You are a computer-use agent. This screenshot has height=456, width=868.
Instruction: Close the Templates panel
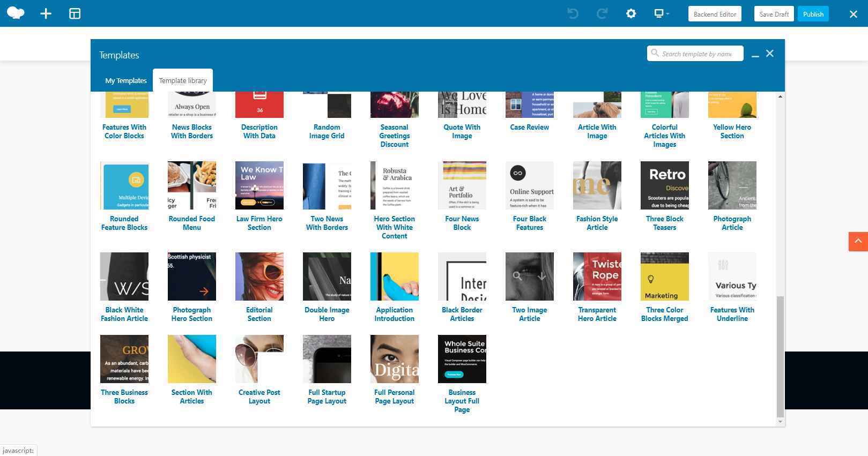coord(770,54)
